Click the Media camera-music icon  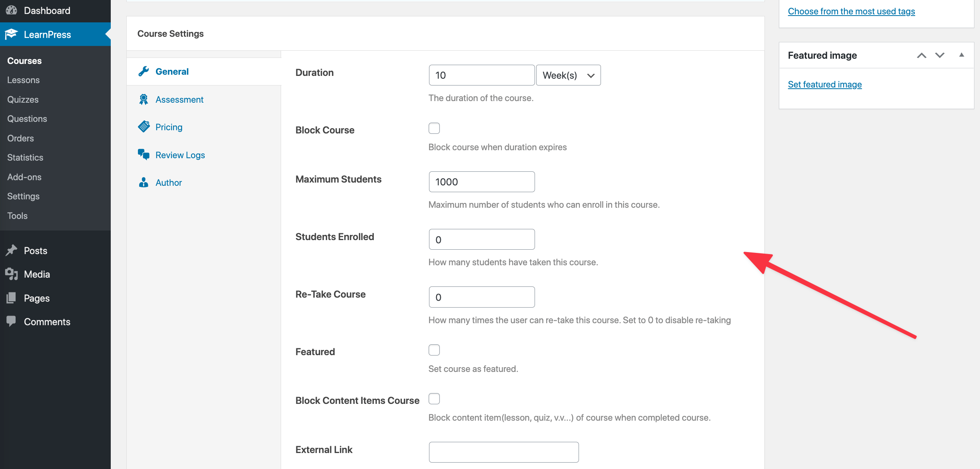click(12, 274)
